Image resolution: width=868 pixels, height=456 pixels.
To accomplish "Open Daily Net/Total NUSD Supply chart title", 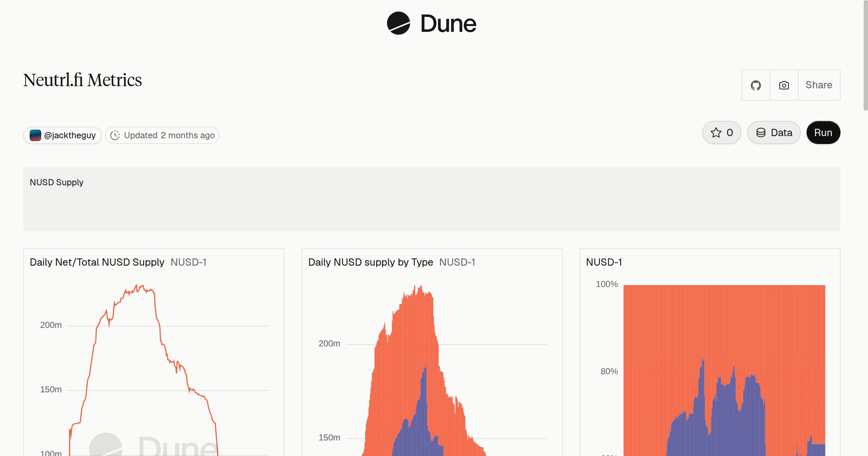I will 97,262.
